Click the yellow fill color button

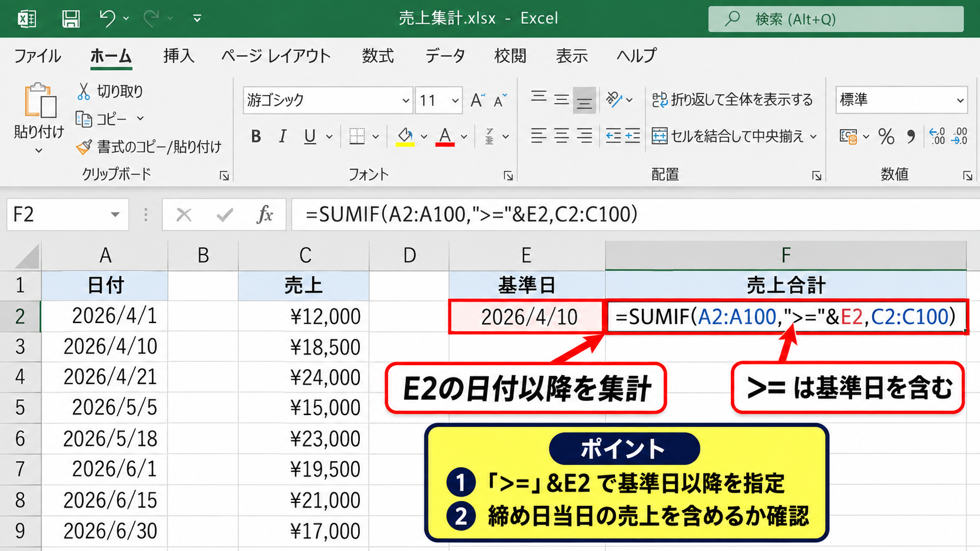(405, 137)
